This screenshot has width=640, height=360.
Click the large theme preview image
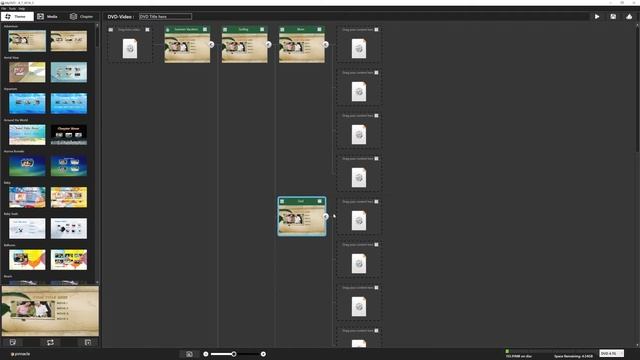(x=50, y=311)
